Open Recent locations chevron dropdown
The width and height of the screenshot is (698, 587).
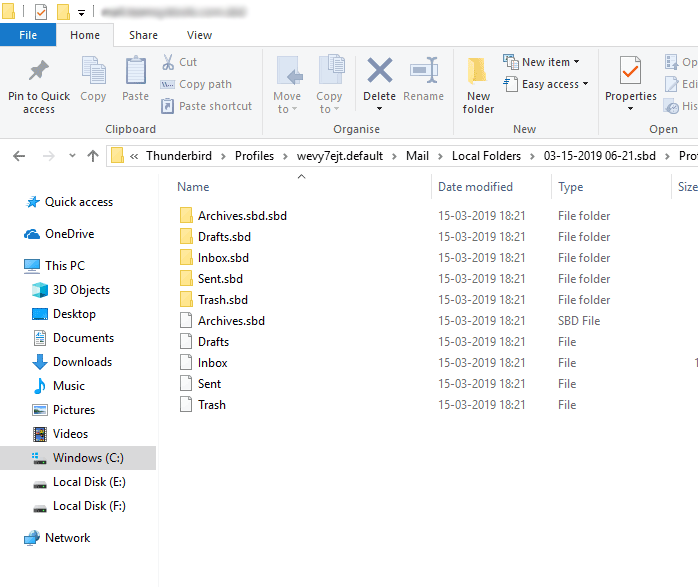click(x=72, y=156)
